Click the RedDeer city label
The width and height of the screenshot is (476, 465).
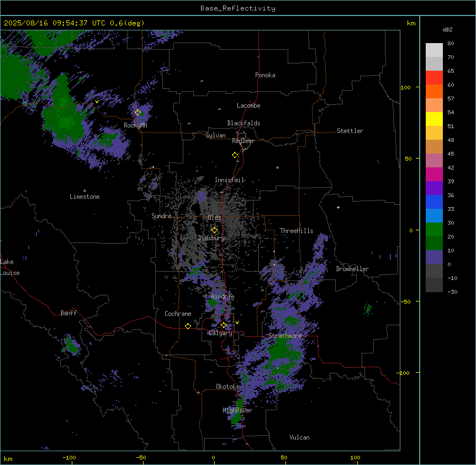(243, 141)
